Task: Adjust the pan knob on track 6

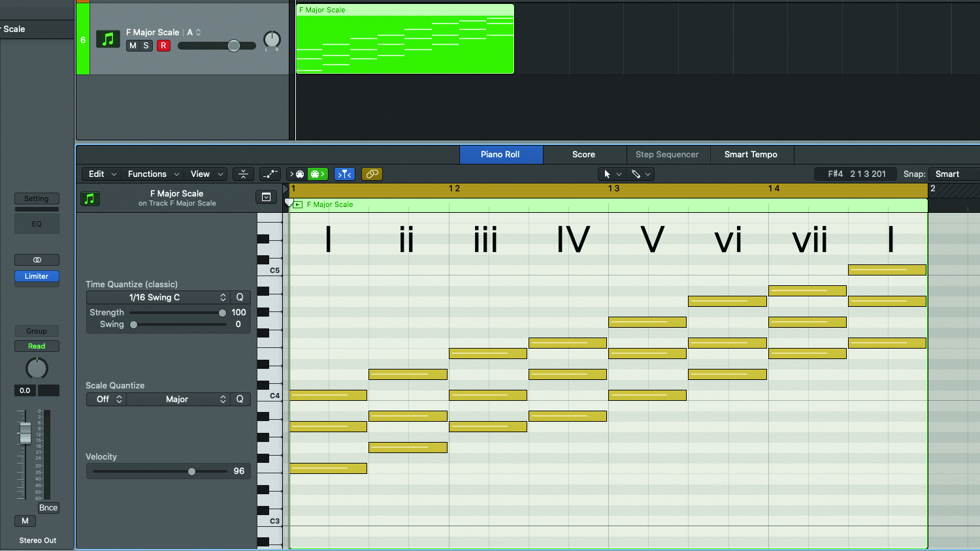Action: 272,39
